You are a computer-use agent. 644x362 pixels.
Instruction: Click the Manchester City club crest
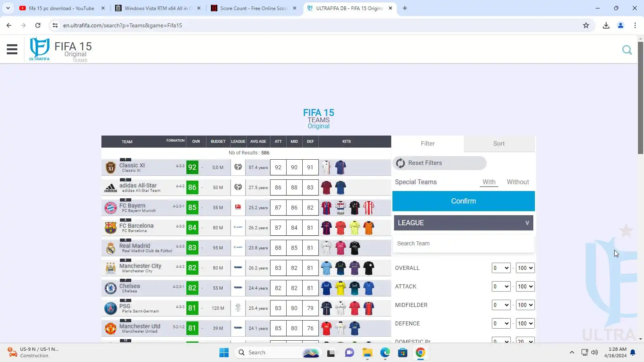click(x=110, y=268)
